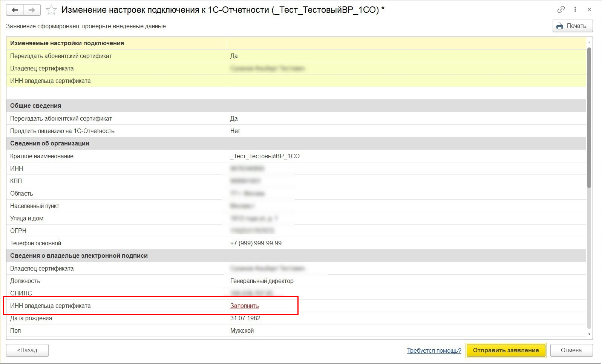The width and height of the screenshot is (602, 364).
Task: Click scrollbar up arrow at top
Action: 589,43
